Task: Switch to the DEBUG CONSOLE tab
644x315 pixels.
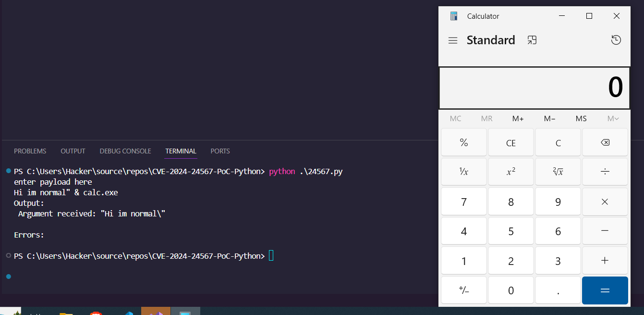Action: pos(125,151)
